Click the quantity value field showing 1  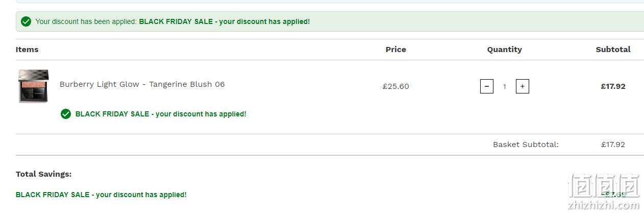click(505, 86)
